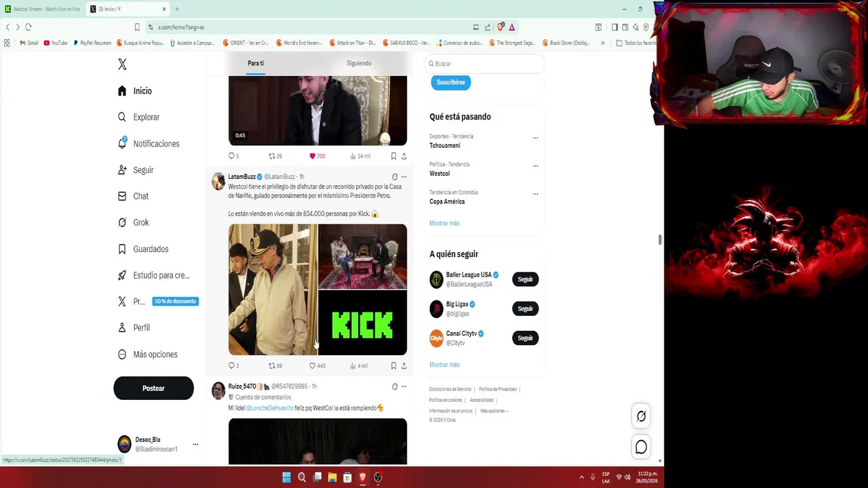Switch to Siguiendo tab
The height and width of the screenshot is (488, 868).
(359, 63)
